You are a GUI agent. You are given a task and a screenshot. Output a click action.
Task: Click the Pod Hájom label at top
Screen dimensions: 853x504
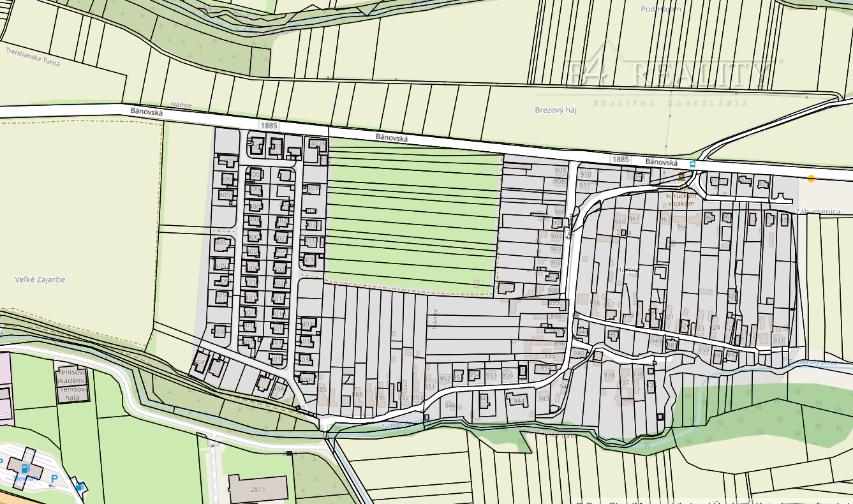click(x=661, y=9)
